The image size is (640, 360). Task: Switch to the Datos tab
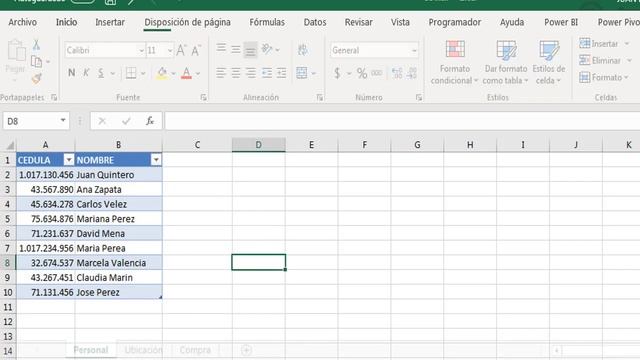pos(315,22)
